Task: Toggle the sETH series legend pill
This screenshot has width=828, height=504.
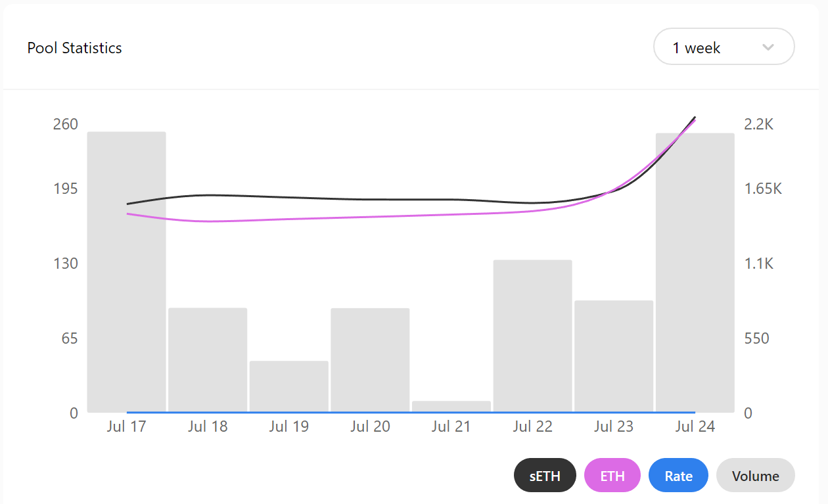Action: coord(545,475)
